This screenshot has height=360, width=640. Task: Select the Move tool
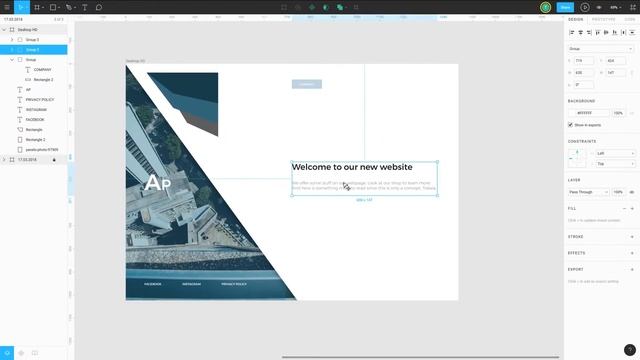pos(21,7)
